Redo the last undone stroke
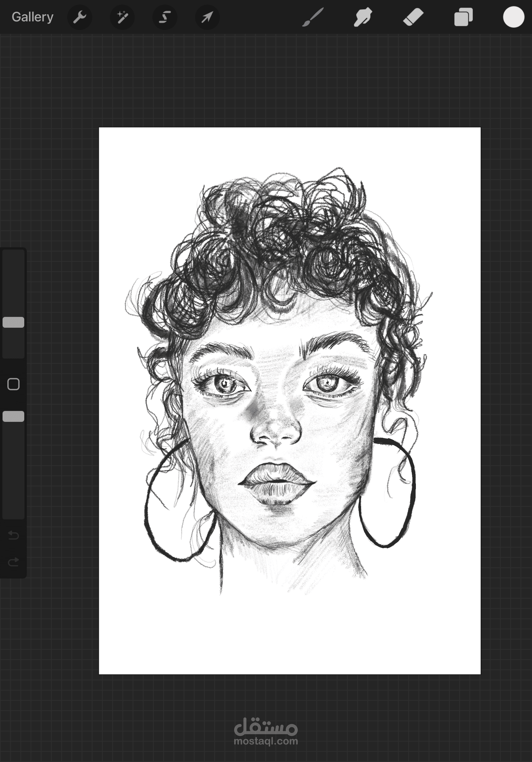This screenshot has height=762, width=532. click(13, 562)
